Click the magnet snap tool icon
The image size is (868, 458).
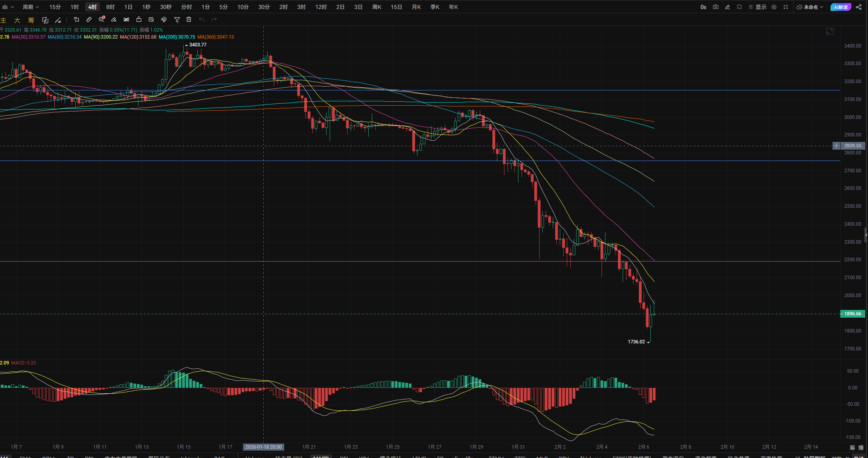click(x=164, y=19)
